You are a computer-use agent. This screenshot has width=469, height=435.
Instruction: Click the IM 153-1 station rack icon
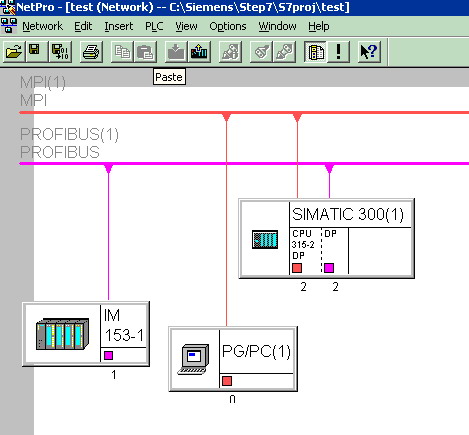coord(62,334)
